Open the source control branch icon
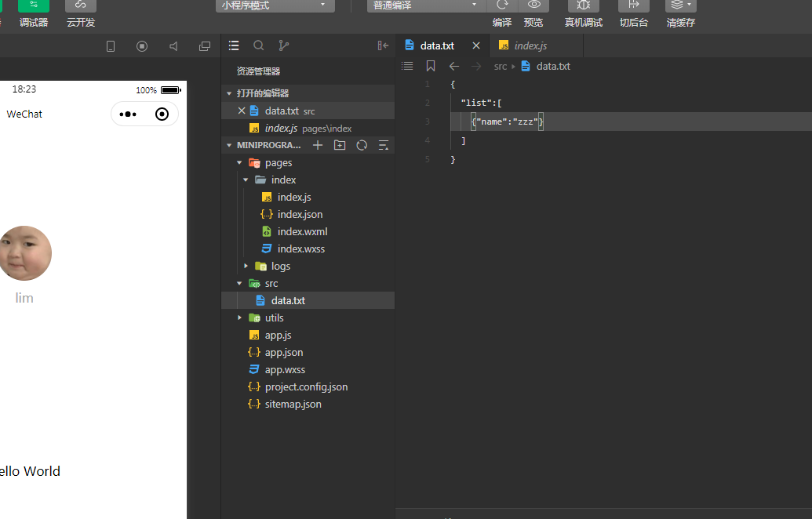The height and width of the screenshot is (519, 812). click(x=284, y=45)
